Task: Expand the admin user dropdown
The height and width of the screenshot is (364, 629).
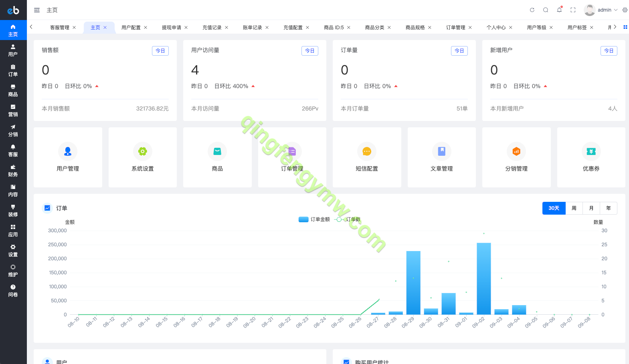Action: pyautogui.click(x=601, y=10)
